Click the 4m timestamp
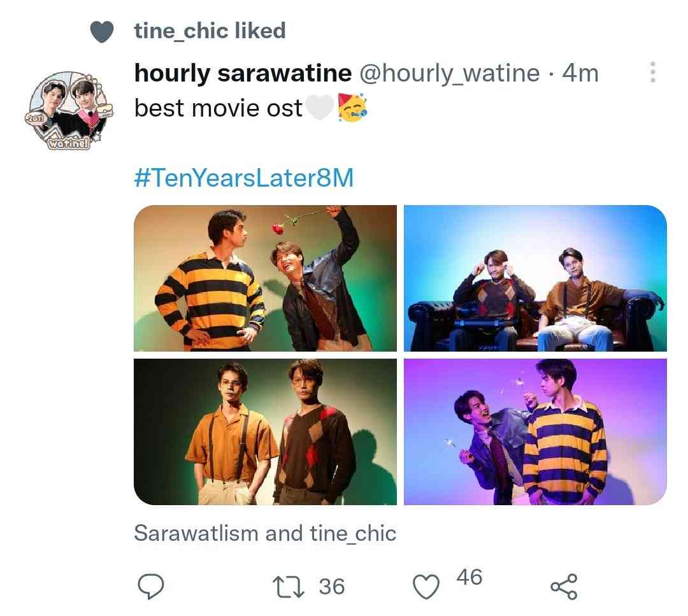This screenshot has height=616, width=688. pos(580,73)
